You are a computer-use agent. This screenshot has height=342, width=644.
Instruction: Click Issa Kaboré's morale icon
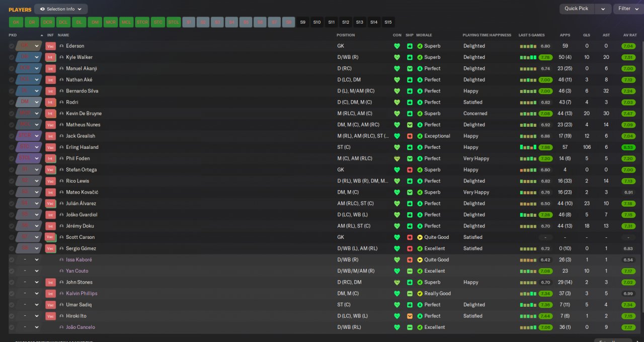420,260
